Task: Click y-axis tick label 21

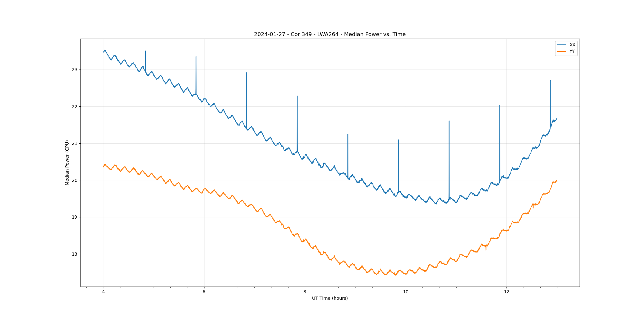Action: [x=75, y=143]
